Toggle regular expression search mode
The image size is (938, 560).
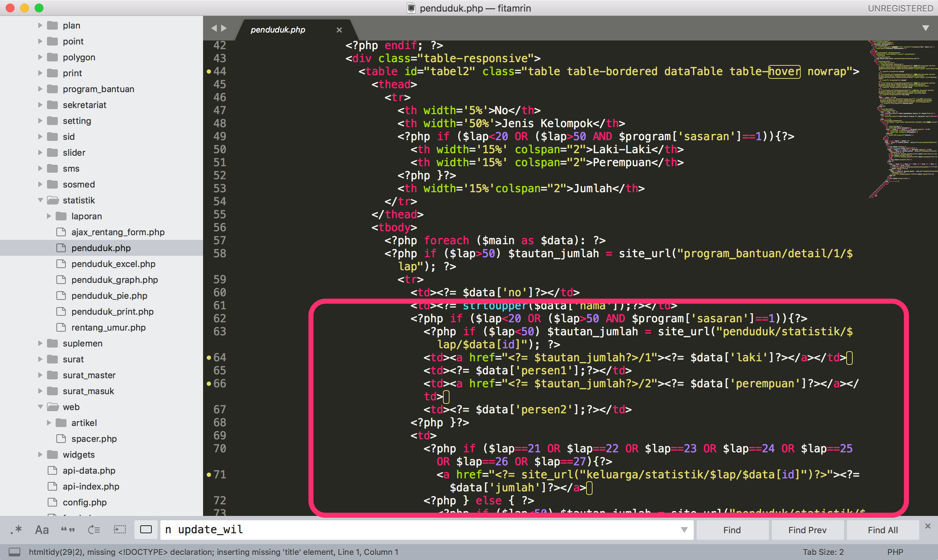coord(17,530)
